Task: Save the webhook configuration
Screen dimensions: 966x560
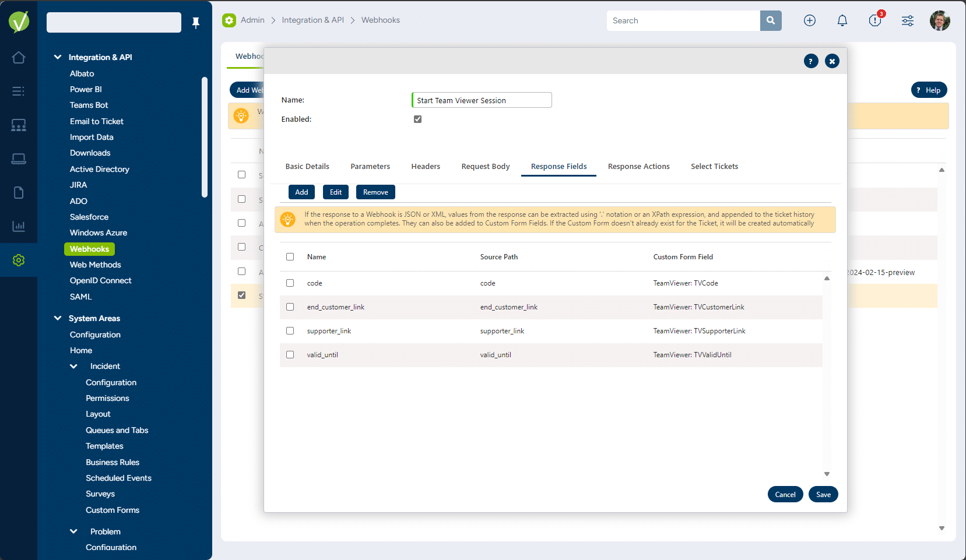Action: pyautogui.click(x=823, y=494)
